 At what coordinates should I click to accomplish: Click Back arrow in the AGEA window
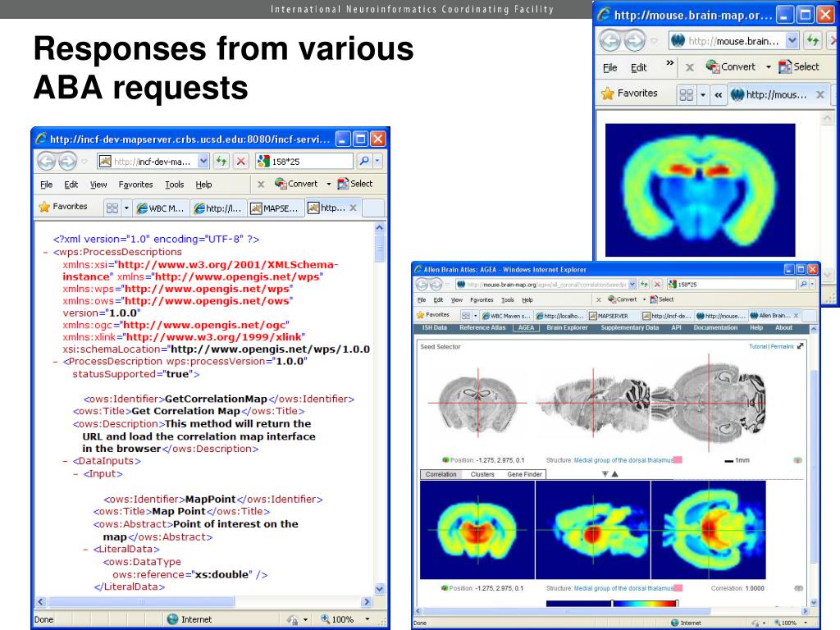(421, 284)
